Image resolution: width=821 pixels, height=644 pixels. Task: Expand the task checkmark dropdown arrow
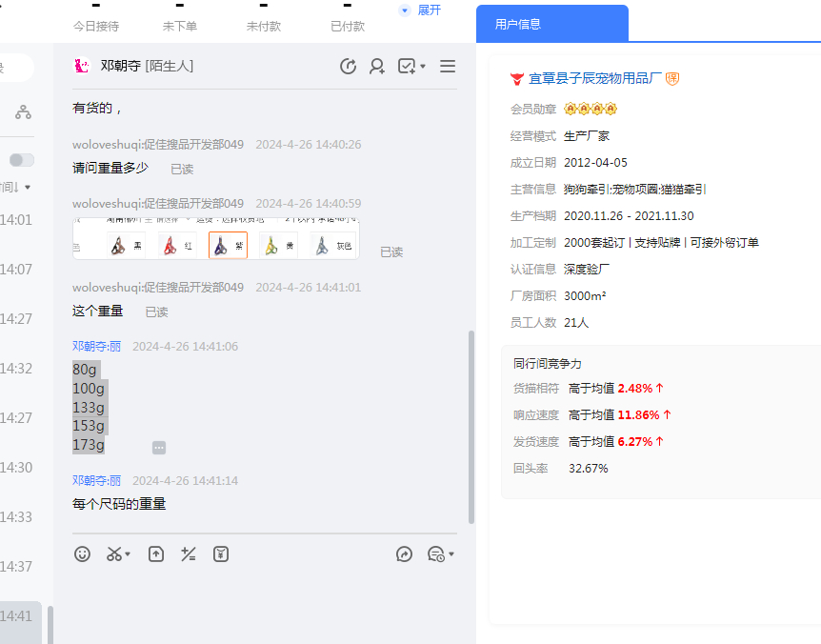tap(423, 67)
